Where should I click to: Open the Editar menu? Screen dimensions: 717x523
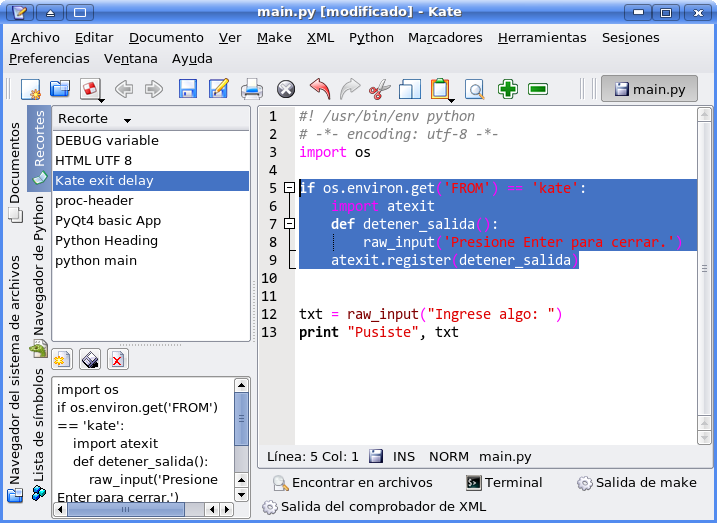coord(94,37)
